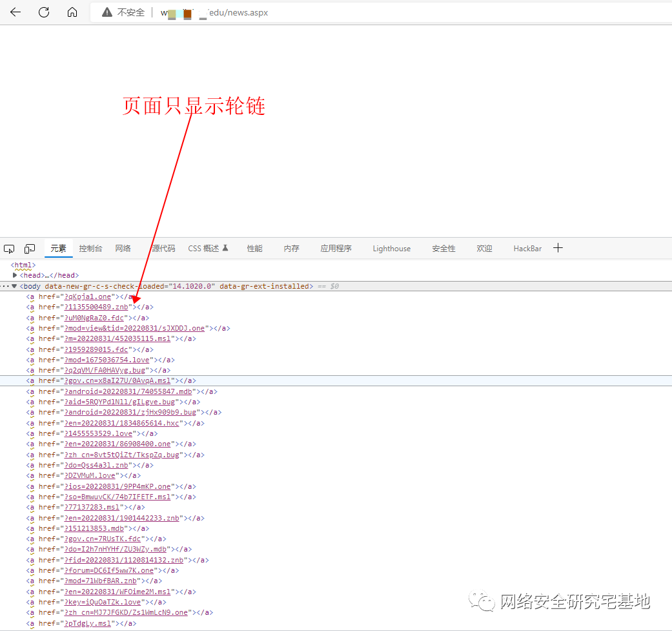
Task: Open the 网络 tab
Action: click(123, 249)
